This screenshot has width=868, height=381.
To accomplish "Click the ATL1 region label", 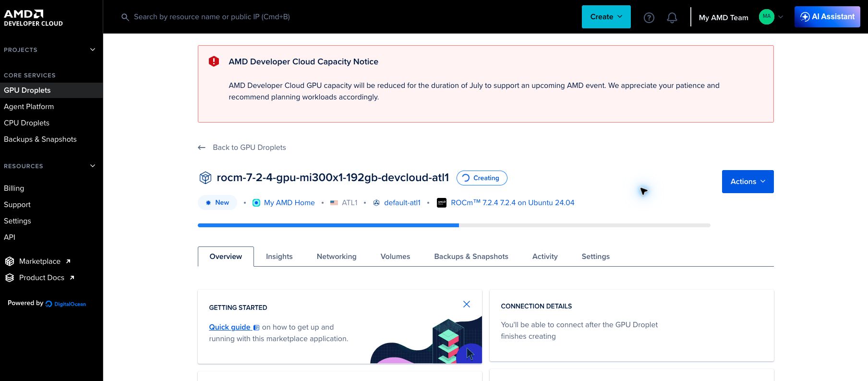I will point(350,203).
